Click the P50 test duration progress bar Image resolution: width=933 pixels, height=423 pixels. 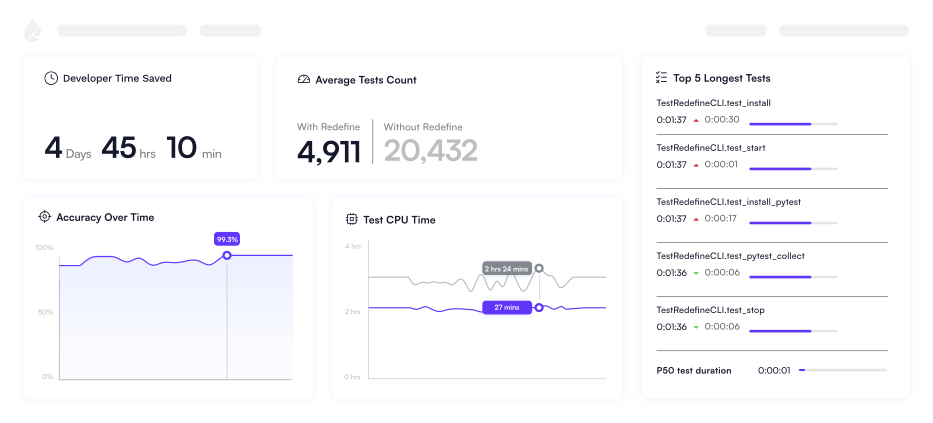pyautogui.click(x=843, y=370)
